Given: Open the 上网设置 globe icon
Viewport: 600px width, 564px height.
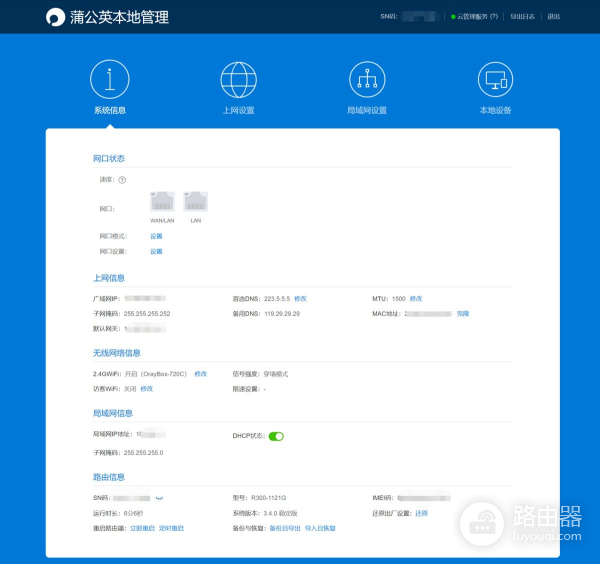Looking at the screenshot, I should tap(238, 80).
